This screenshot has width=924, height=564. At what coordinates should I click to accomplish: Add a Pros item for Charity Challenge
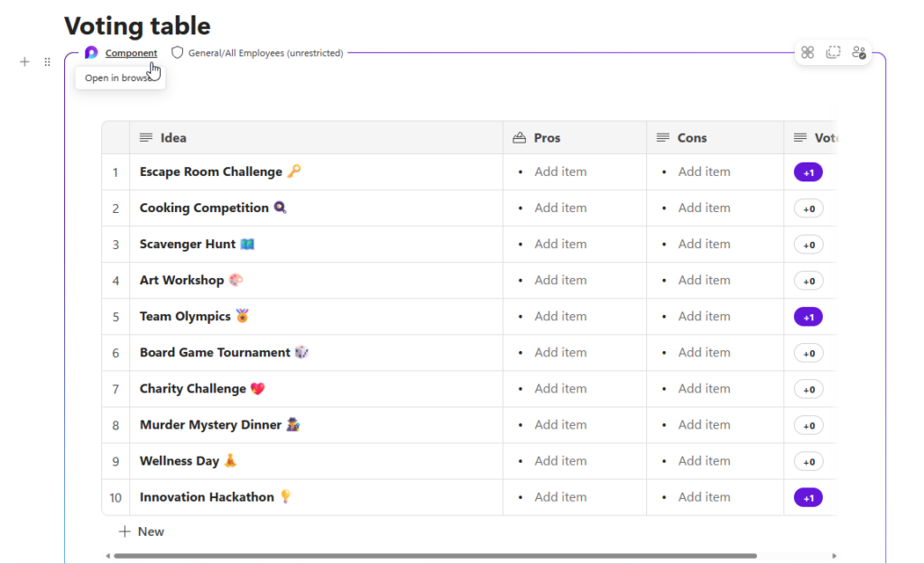tap(560, 389)
